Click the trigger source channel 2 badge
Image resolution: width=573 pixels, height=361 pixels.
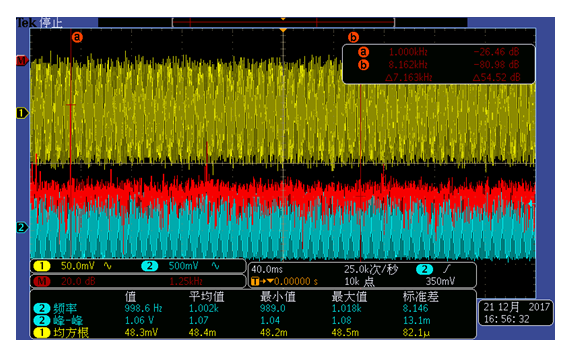tap(424, 270)
